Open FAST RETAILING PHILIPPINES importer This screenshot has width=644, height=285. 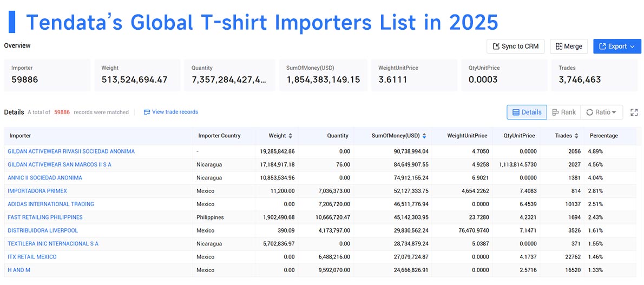tap(45, 217)
